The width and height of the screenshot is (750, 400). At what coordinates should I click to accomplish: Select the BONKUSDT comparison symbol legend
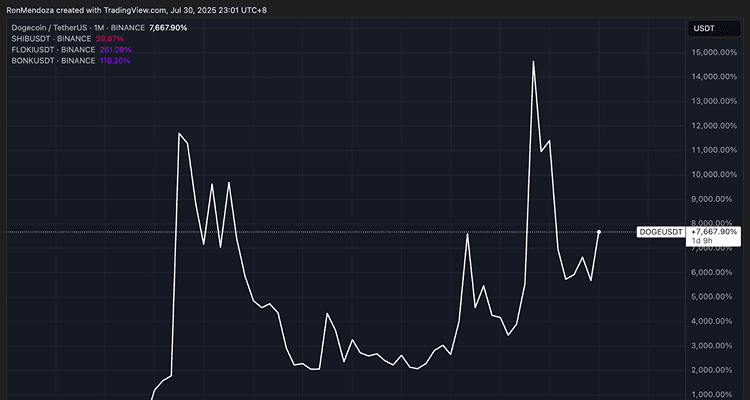pos(53,61)
